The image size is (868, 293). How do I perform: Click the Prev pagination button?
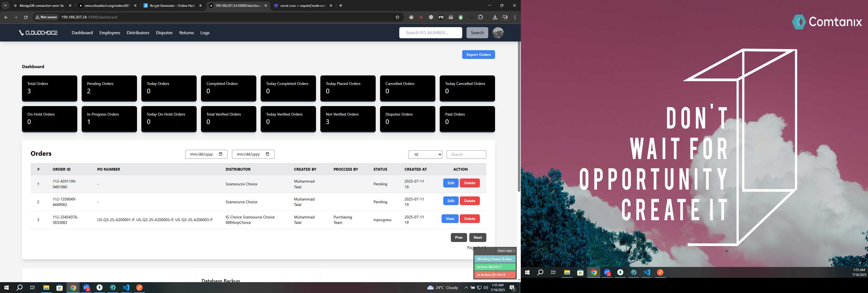[459, 237]
